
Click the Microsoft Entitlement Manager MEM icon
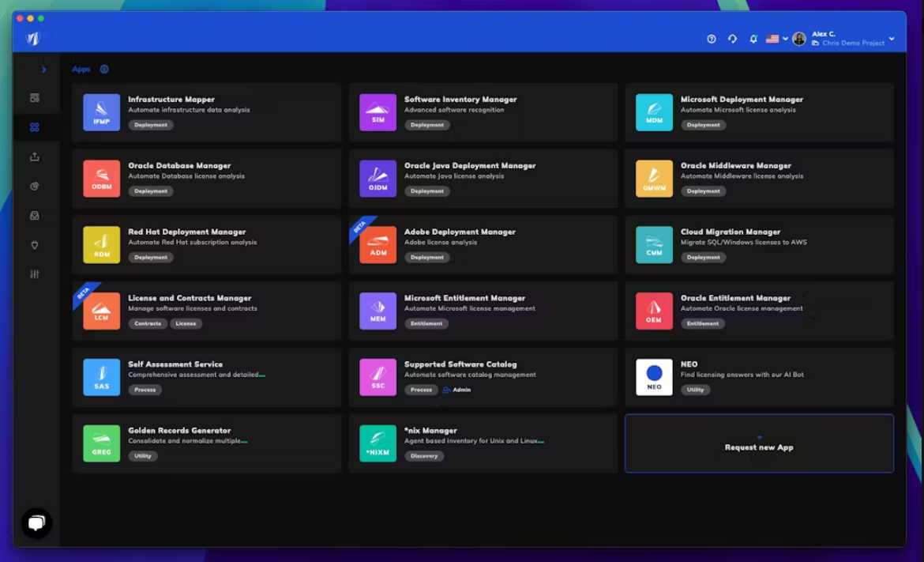point(377,311)
